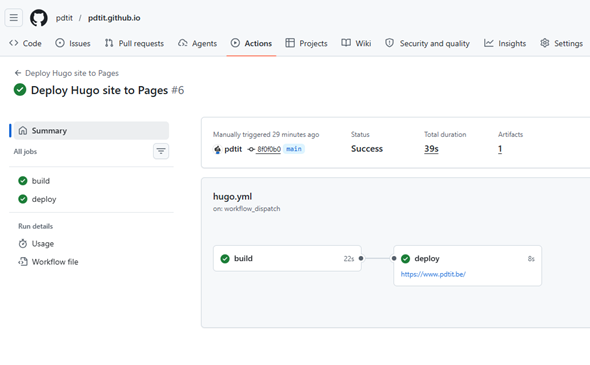Image resolution: width=590 pixels, height=365 pixels.
Task: Click the green check on sidebar deploy job
Action: [x=23, y=199]
